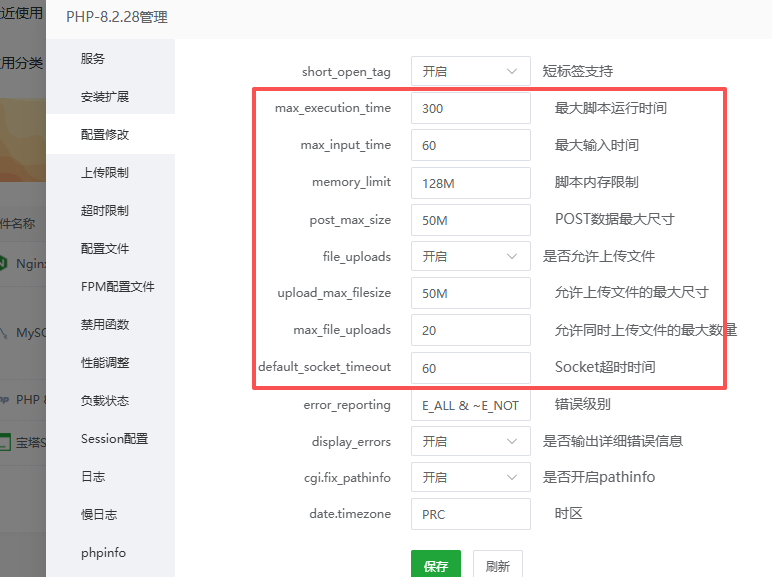Select the error_reporting label
The width and height of the screenshot is (772, 577).
tap(347, 405)
